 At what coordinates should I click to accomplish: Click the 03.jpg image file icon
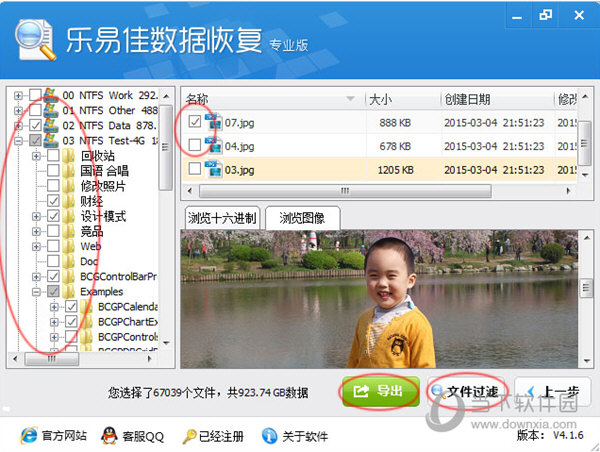214,169
